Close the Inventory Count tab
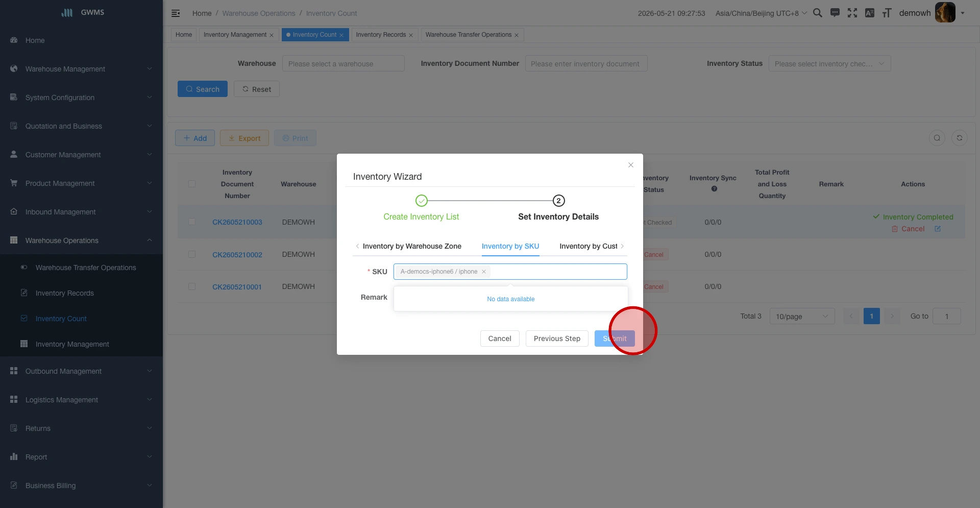Image resolution: width=980 pixels, height=508 pixels. (x=341, y=35)
